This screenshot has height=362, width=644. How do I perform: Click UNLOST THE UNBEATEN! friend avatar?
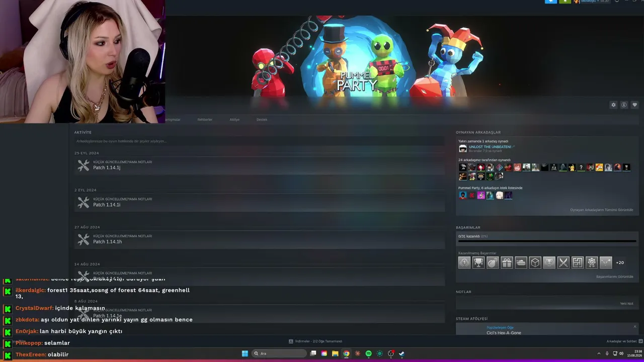463,149
